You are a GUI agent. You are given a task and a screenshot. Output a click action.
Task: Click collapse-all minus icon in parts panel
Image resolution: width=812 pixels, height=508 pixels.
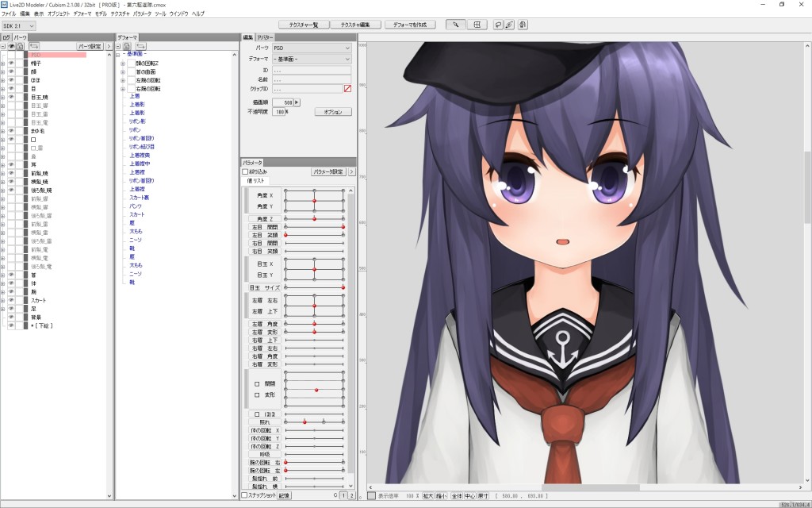[x=3, y=46]
